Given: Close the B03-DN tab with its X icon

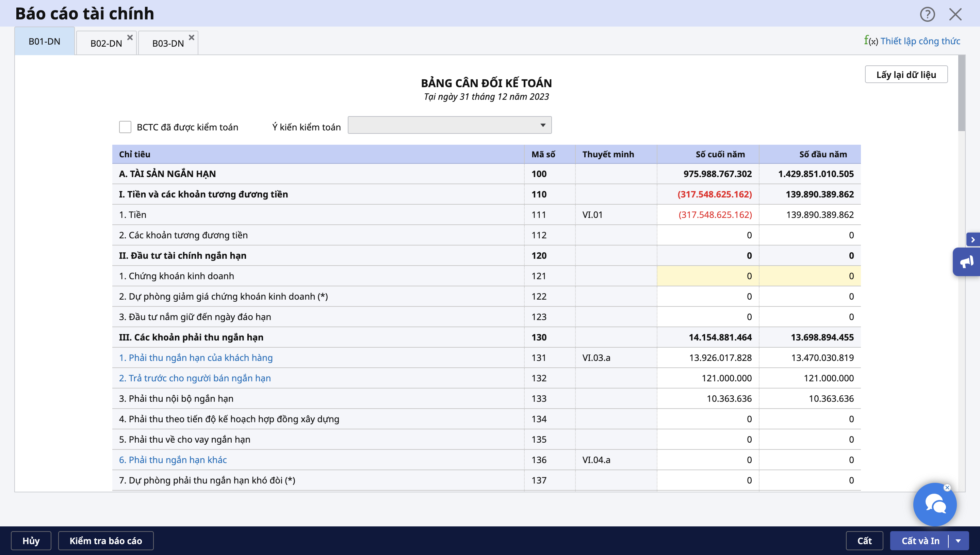Looking at the screenshot, I should click(x=192, y=37).
